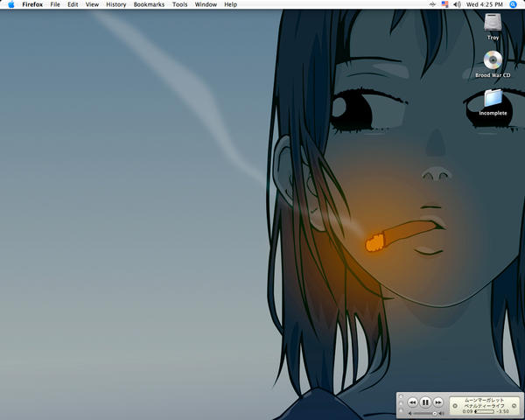Open the View menu
Image resolution: width=525 pixels, height=420 pixels.
92,4
